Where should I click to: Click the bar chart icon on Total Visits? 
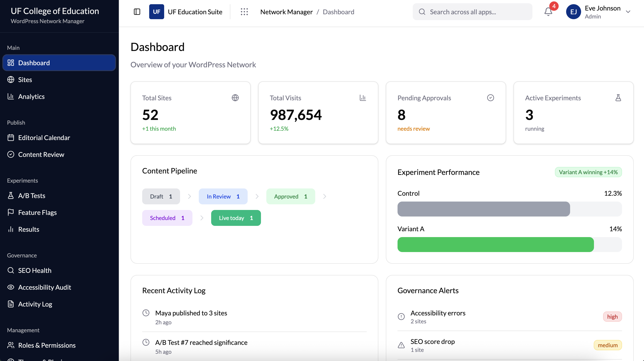pos(363,98)
